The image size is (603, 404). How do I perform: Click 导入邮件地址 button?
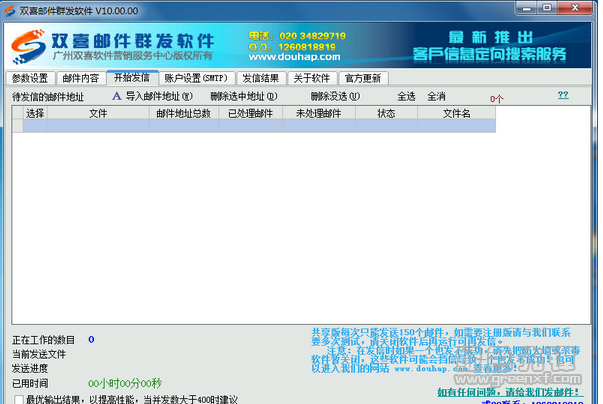point(159,96)
